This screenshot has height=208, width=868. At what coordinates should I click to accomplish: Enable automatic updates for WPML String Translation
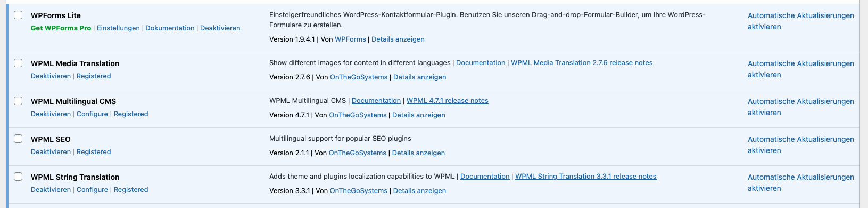800,182
